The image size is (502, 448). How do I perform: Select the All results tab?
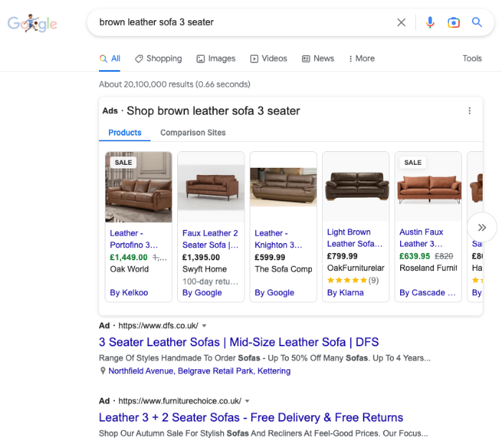pos(110,59)
